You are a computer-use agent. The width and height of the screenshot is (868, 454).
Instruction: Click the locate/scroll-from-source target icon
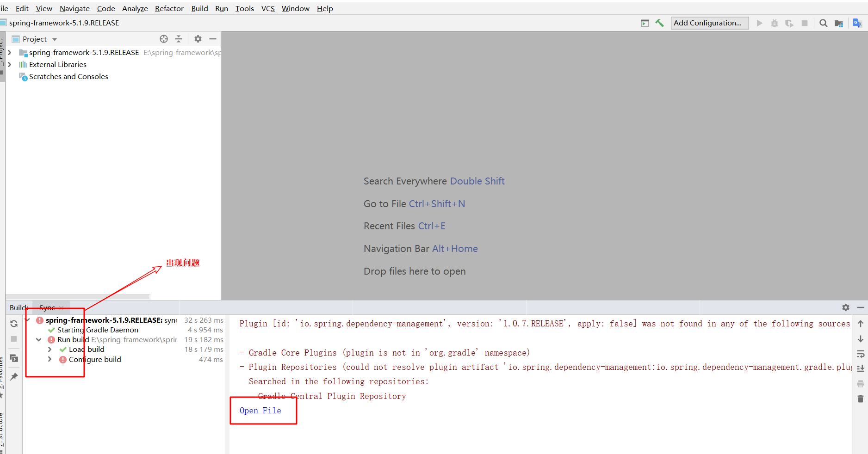coord(164,39)
